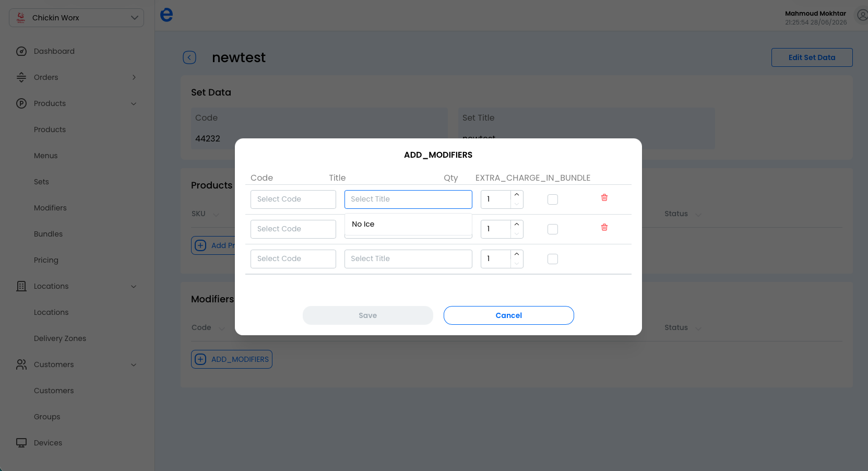
Task: Click the second row quantity input
Action: [x=496, y=229]
